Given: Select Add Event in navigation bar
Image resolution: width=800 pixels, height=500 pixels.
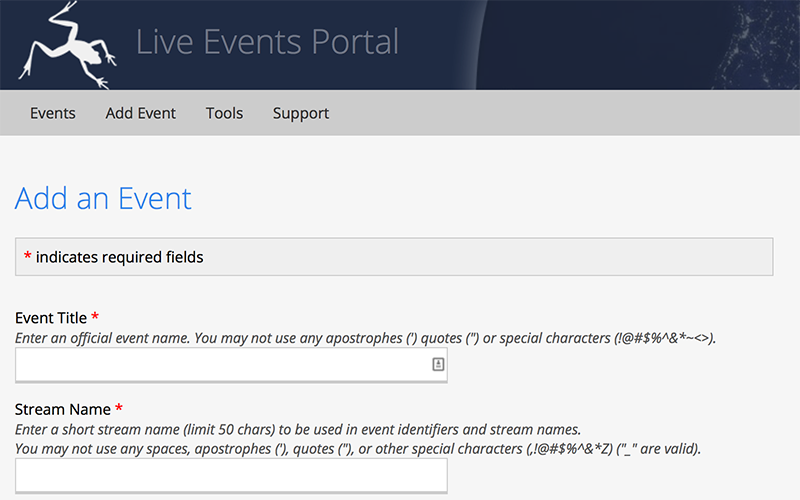Looking at the screenshot, I should point(140,113).
